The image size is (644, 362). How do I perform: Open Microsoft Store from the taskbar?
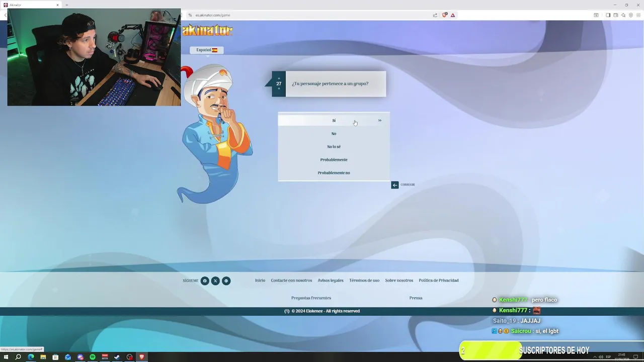tap(55, 357)
